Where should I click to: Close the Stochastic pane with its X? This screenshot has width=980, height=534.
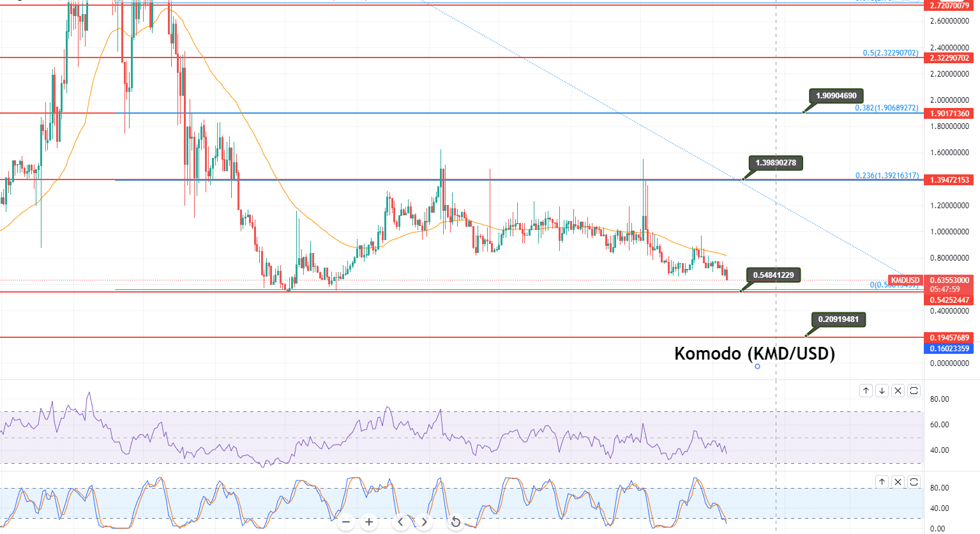coord(898,482)
